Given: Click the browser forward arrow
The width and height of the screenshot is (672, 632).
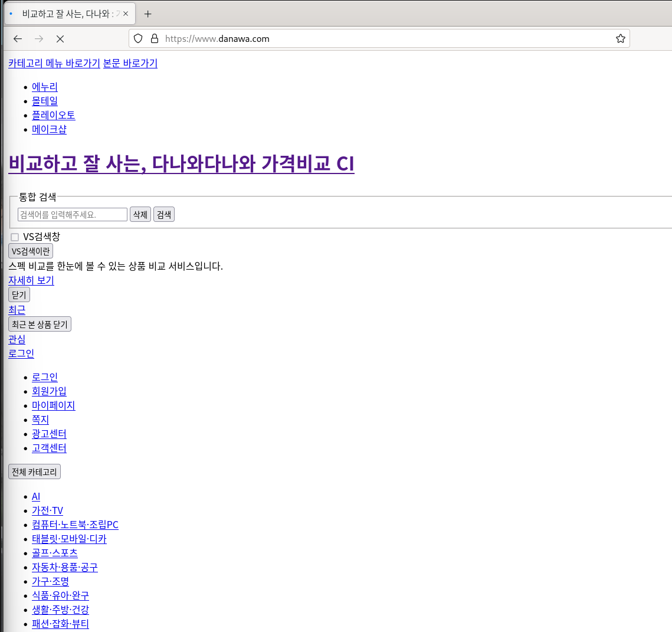Looking at the screenshot, I should [x=39, y=39].
